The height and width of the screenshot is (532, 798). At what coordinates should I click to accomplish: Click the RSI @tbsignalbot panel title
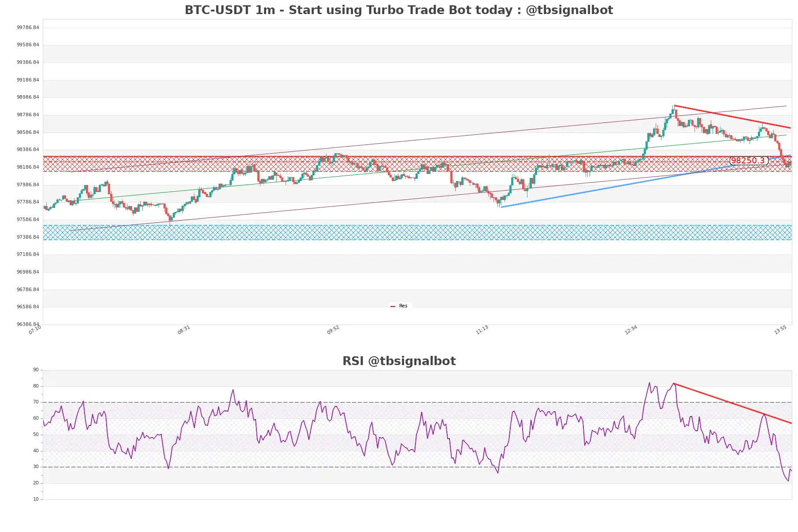point(399,361)
